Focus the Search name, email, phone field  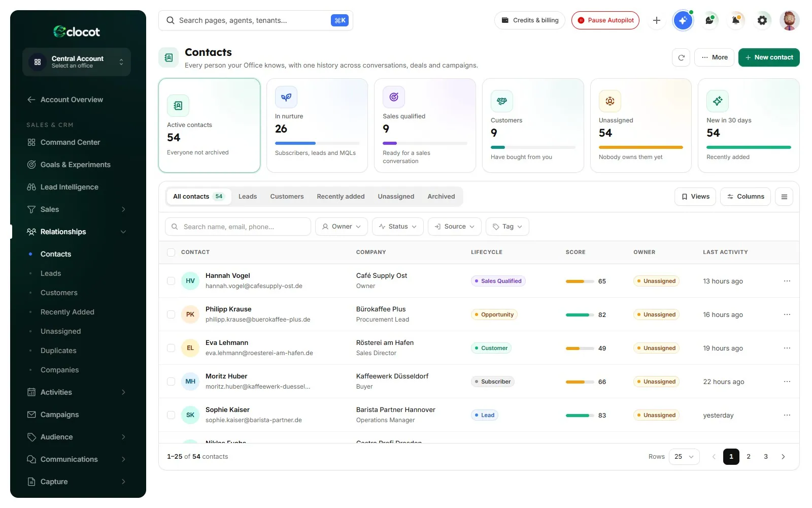(x=238, y=227)
